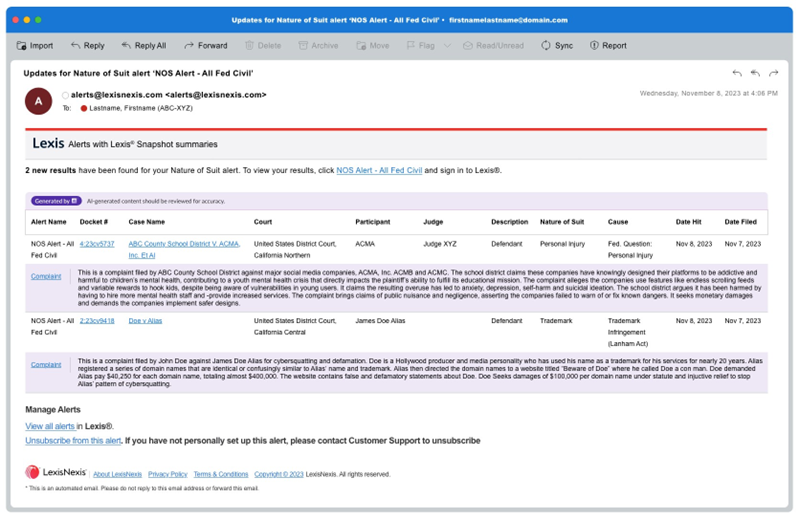The height and width of the screenshot is (520, 799).
Task: Open docket link 2:23cv9418
Action: [97, 321]
